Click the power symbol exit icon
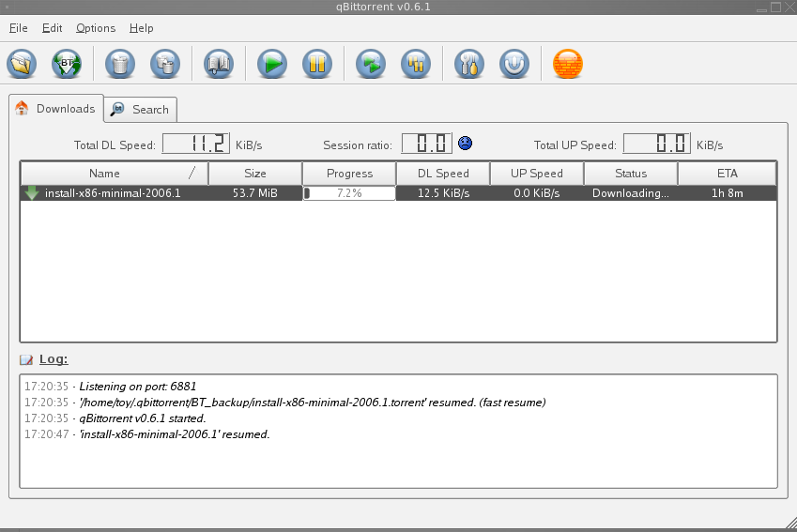This screenshot has height=532, width=797. (x=514, y=64)
